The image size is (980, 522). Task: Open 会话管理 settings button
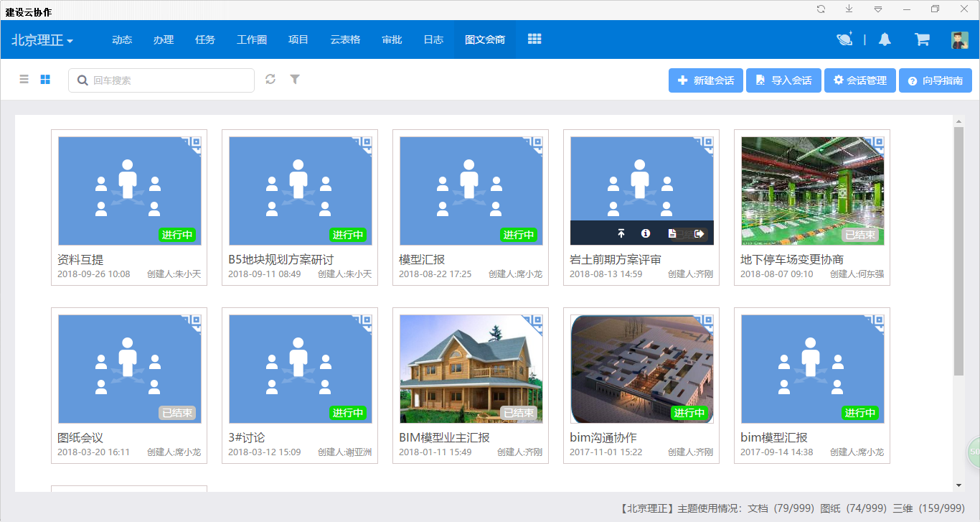pos(860,80)
